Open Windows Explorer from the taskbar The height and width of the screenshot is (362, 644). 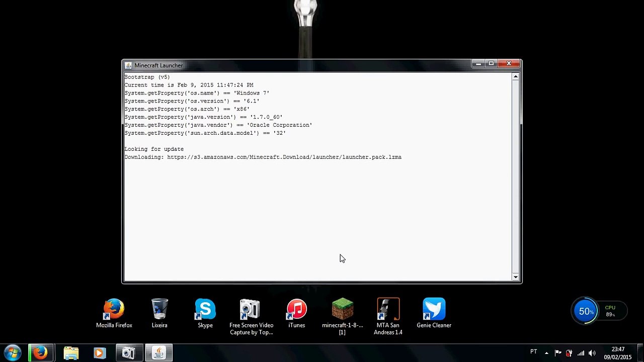click(71, 353)
